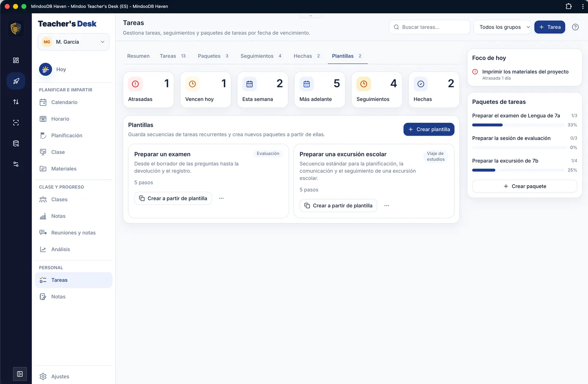Screen dimensions: 588x384
Task: Click the MindooDB Haven shield logo
Action: [16, 28]
